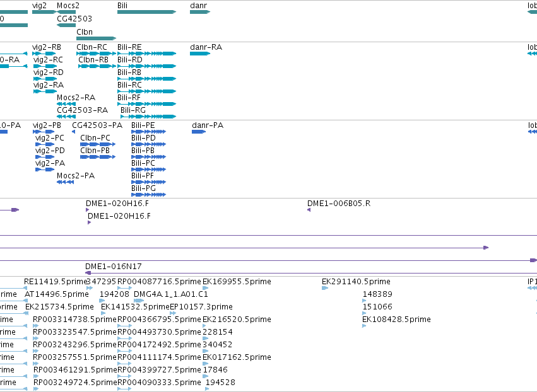Click transcript label vig2-RA
Viewport: 537px width, 392px height.
click(x=49, y=85)
